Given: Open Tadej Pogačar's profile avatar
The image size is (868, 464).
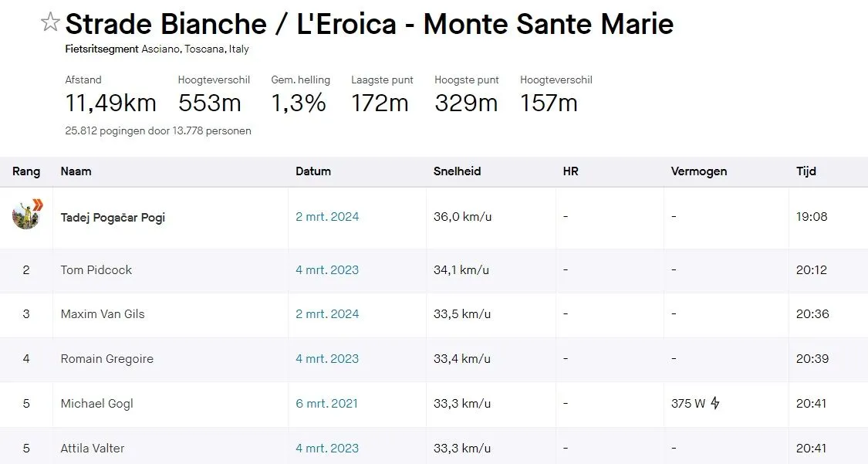Looking at the screenshot, I should (x=26, y=215).
